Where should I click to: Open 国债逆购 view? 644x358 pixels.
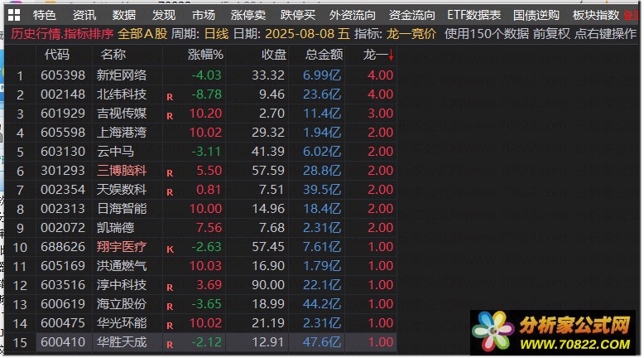536,15
